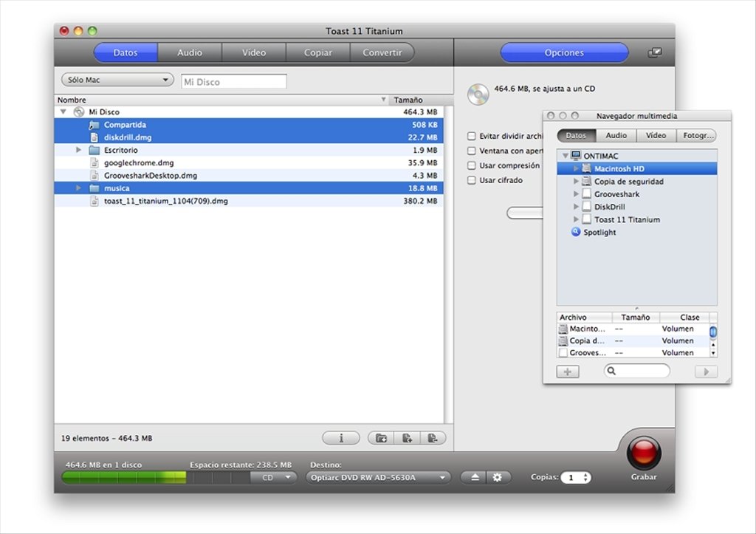This screenshot has width=756, height=534.
Task: Switch to the Datos tab in main window
Action: point(126,52)
